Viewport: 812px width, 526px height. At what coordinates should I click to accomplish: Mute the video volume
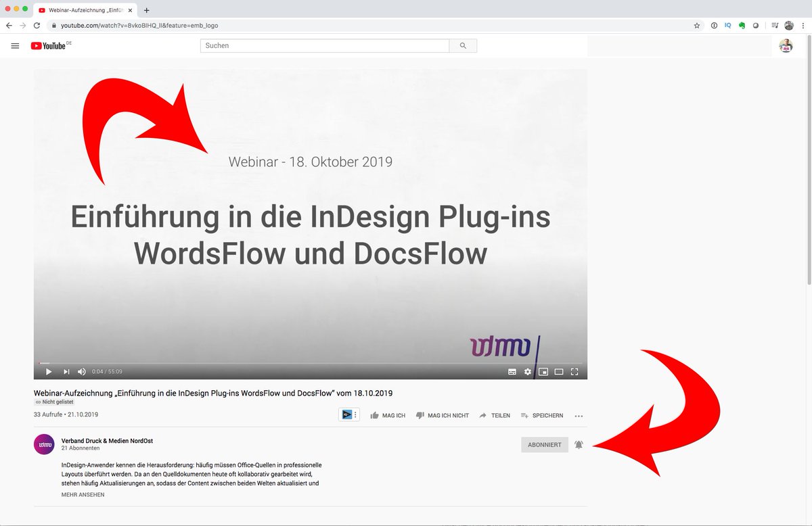tap(82, 371)
